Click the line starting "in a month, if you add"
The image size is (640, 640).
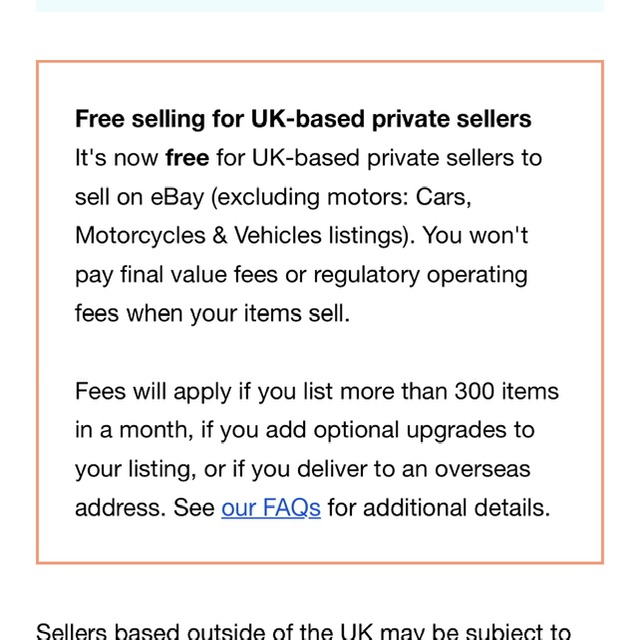(x=304, y=430)
